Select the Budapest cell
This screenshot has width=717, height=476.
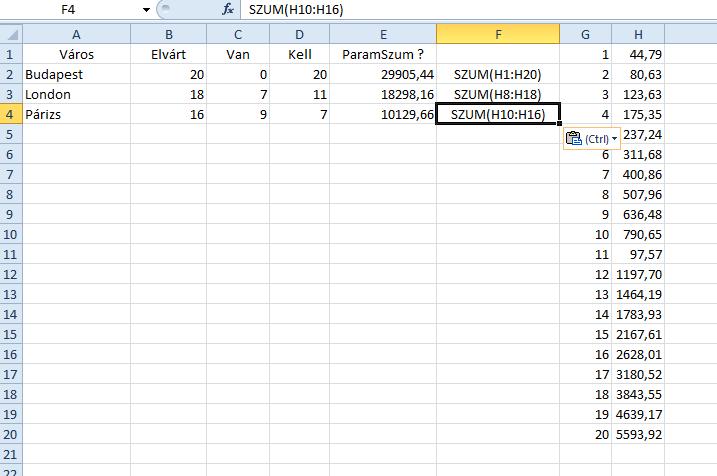[x=76, y=75]
